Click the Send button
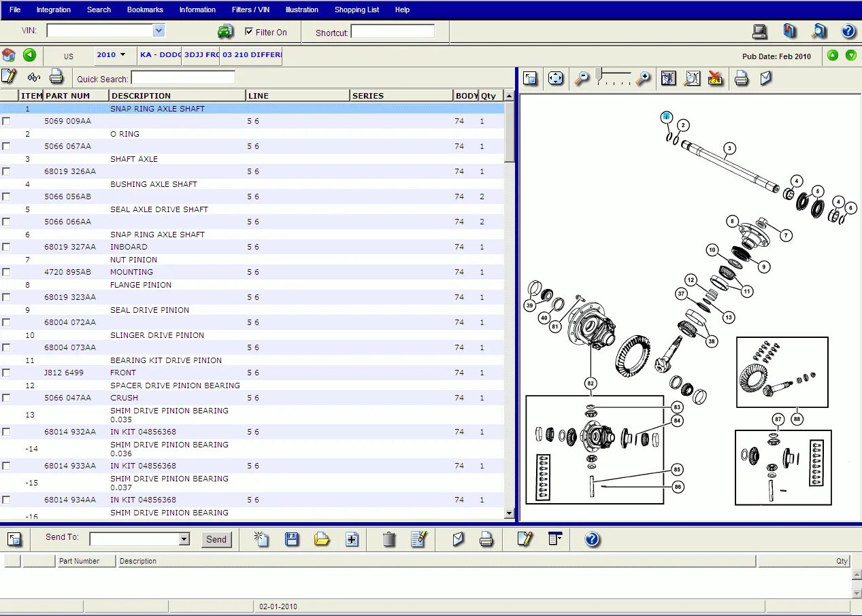 click(x=216, y=539)
